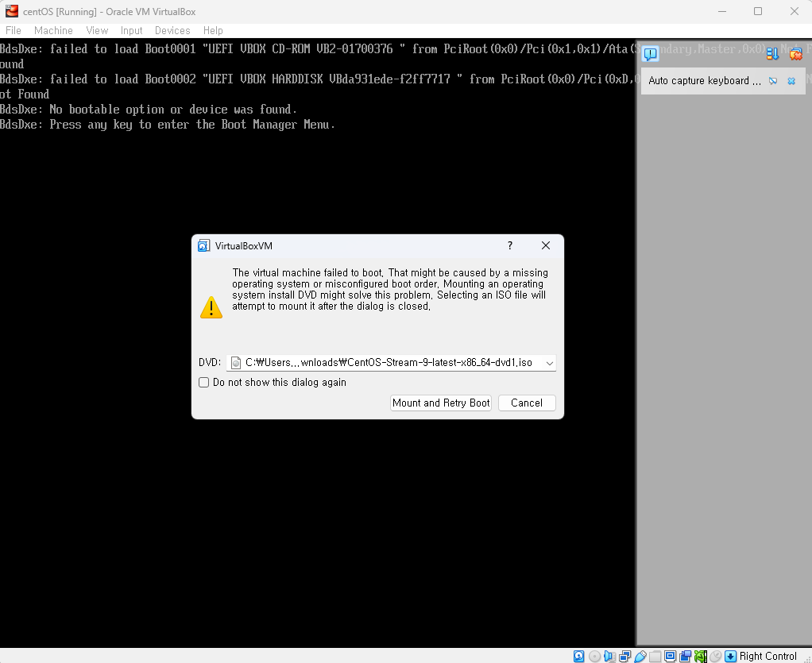Click the network adapters status icon
This screenshot has height=663, width=812.
click(625, 657)
